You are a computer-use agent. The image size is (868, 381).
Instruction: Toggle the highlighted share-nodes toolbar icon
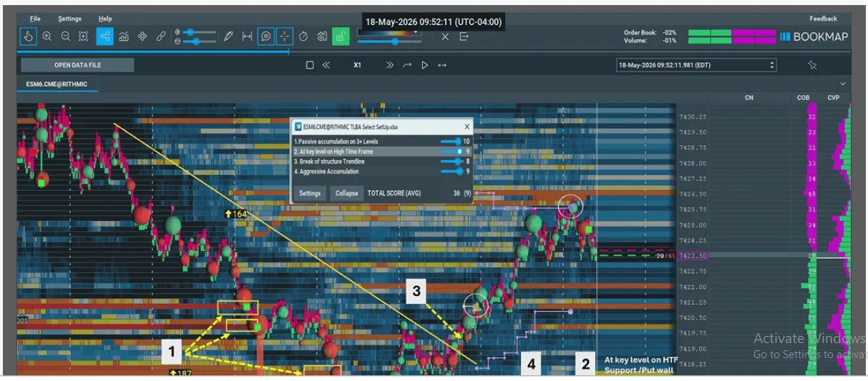click(104, 36)
